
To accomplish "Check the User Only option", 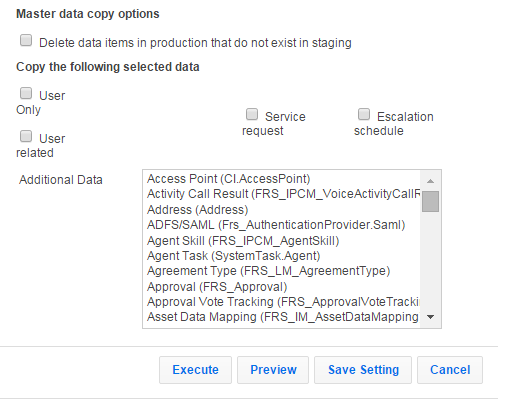I will [x=26, y=93].
